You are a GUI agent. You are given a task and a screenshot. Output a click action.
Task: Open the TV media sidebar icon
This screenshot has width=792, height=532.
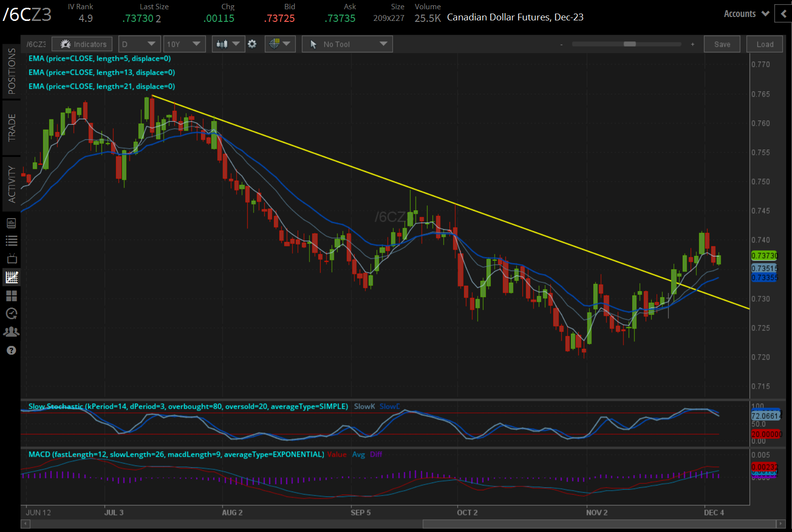12,258
